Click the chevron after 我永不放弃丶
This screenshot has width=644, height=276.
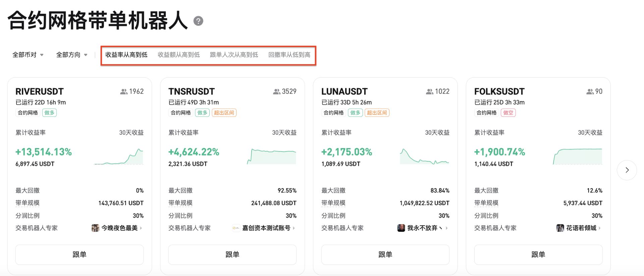pos(447,228)
